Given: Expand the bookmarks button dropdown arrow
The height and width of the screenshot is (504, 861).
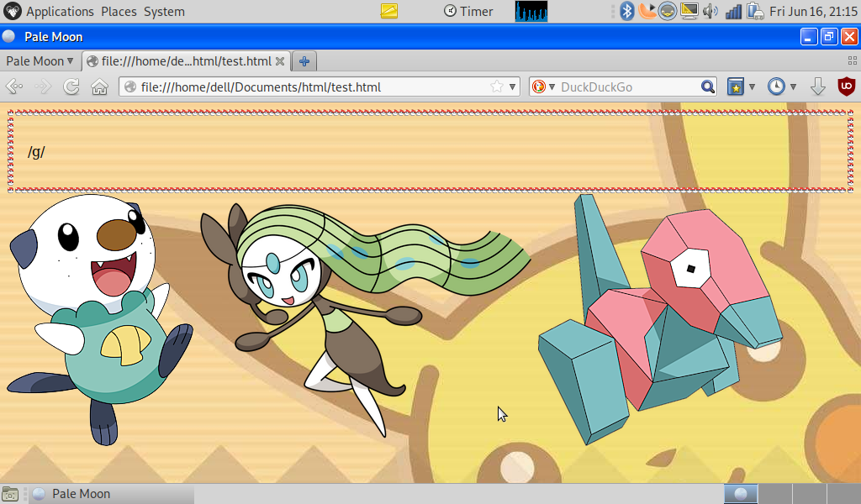Looking at the screenshot, I should (x=752, y=87).
